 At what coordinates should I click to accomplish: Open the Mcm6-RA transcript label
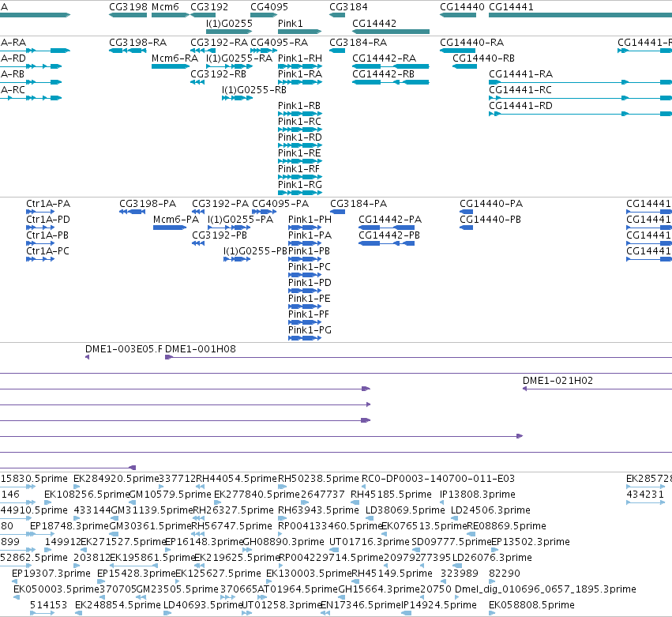click(175, 58)
